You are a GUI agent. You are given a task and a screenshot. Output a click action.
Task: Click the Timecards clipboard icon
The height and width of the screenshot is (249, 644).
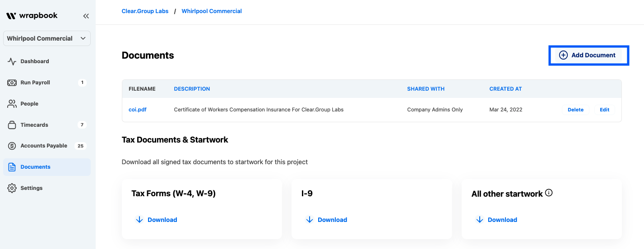[x=12, y=125]
